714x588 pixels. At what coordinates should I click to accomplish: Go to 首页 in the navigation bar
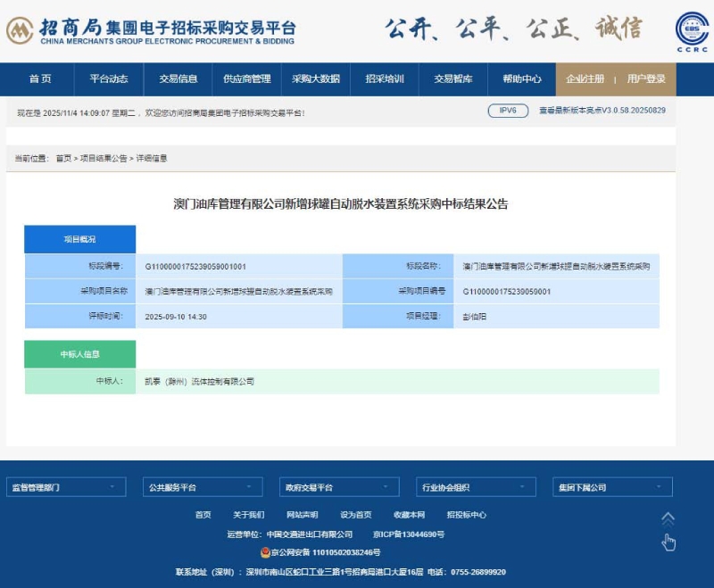[x=40, y=79]
